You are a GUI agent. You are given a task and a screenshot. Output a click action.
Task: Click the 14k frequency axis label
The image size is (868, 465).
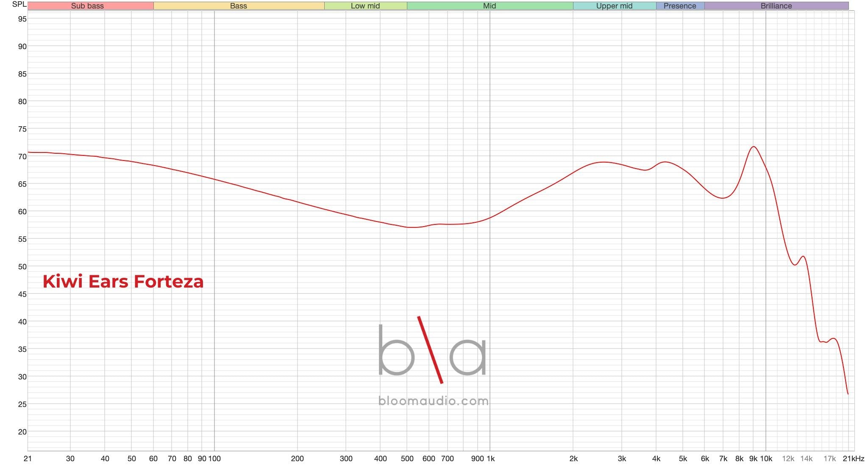point(806,459)
